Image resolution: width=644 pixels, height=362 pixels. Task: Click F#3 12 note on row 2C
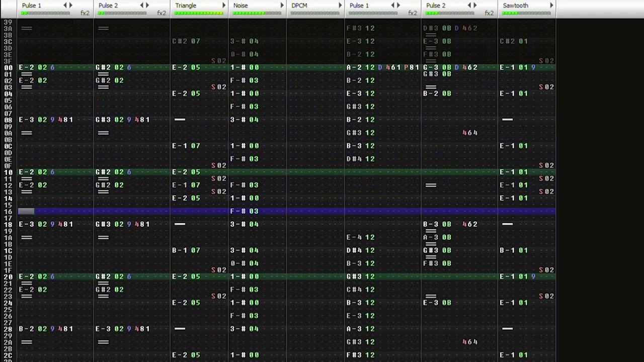(x=360, y=355)
